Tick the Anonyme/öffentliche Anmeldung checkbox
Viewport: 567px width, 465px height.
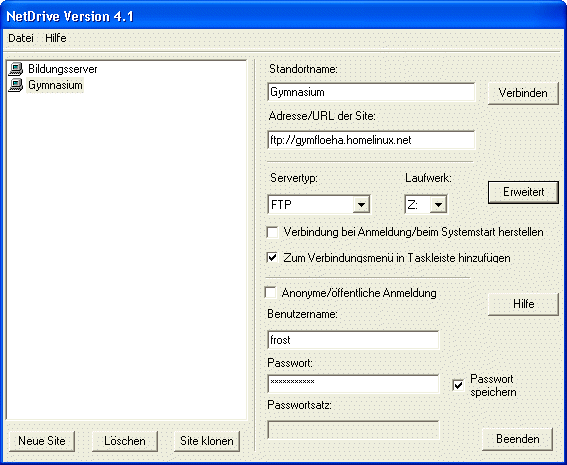pos(270,293)
